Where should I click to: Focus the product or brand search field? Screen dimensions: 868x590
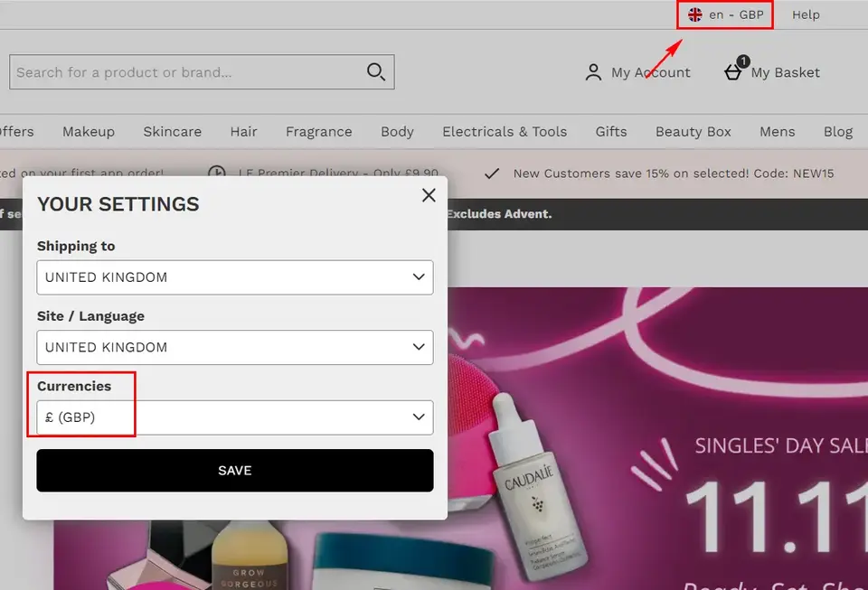(202, 72)
